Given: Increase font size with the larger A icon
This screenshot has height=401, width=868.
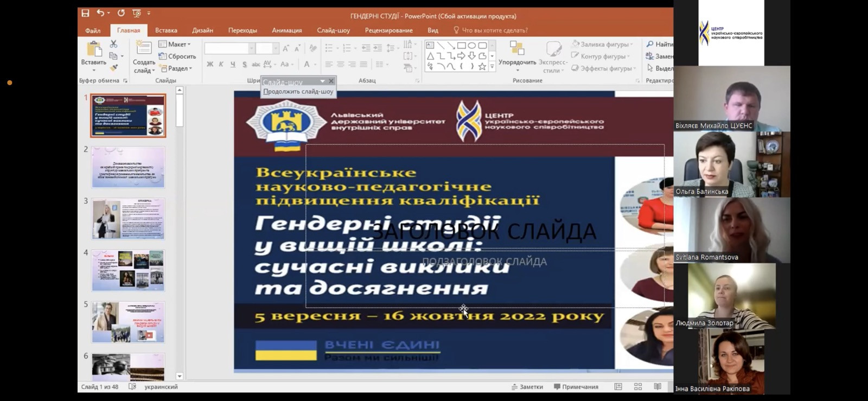Looking at the screenshot, I should [286, 48].
